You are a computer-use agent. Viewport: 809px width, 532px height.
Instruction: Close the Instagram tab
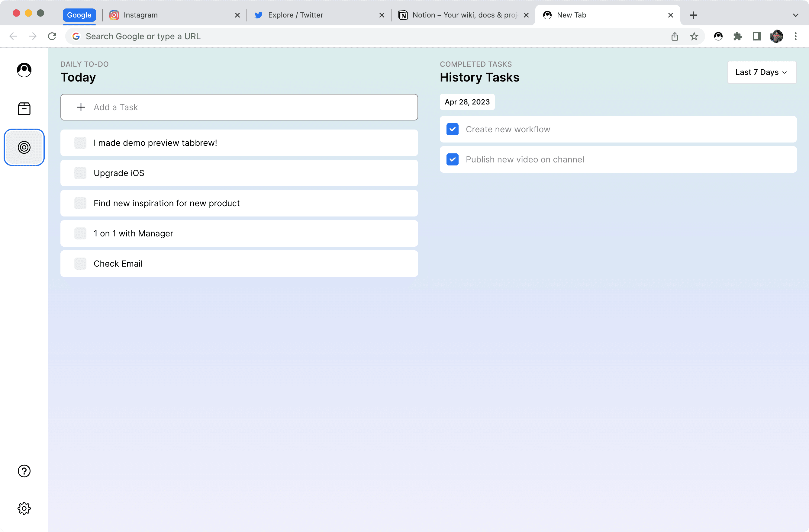[237, 15]
